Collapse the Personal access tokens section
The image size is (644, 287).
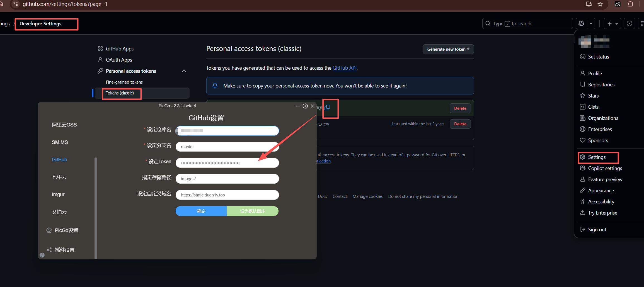(x=184, y=71)
